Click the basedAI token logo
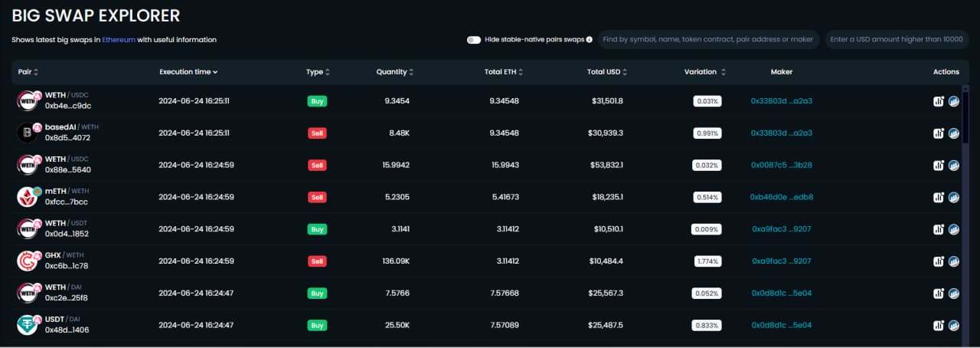Screen dimensions: 980x348 point(28,133)
